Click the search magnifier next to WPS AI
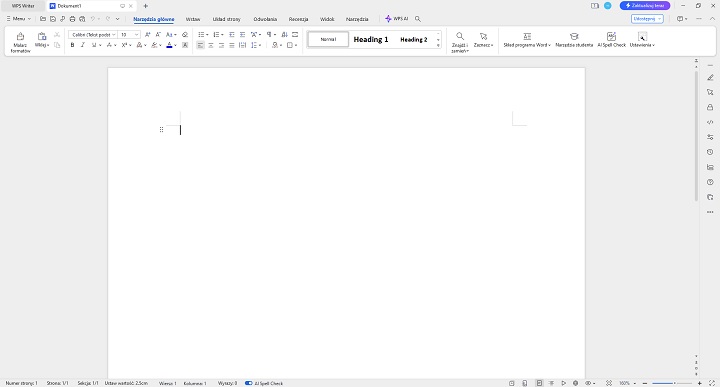The width and height of the screenshot is (720, 387). pos(417,19)
